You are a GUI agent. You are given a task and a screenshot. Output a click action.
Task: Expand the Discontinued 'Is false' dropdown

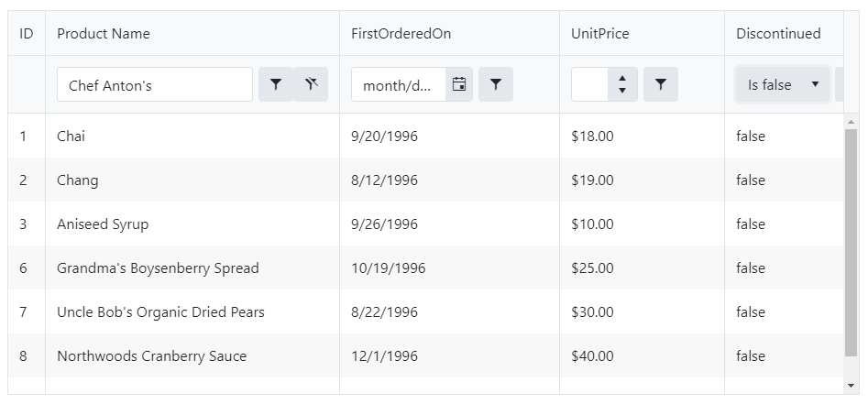click(x=783, y=84)
